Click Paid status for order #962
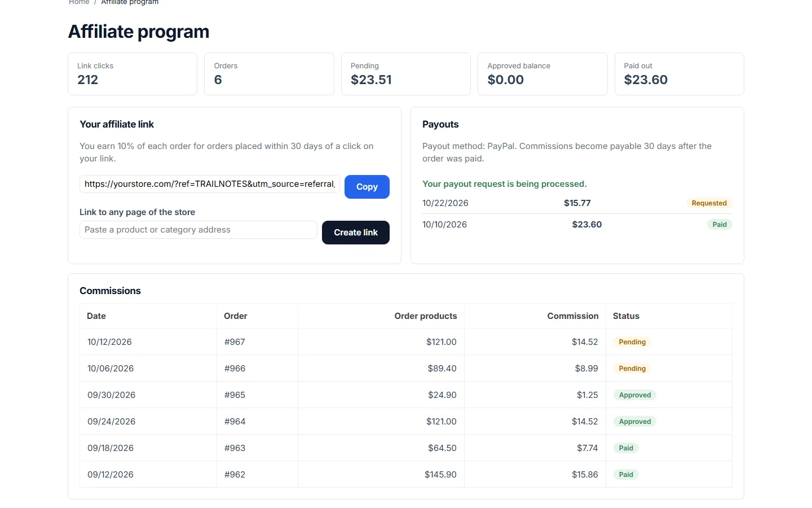Viewport: 812px width, 508px height. point(626,475)
